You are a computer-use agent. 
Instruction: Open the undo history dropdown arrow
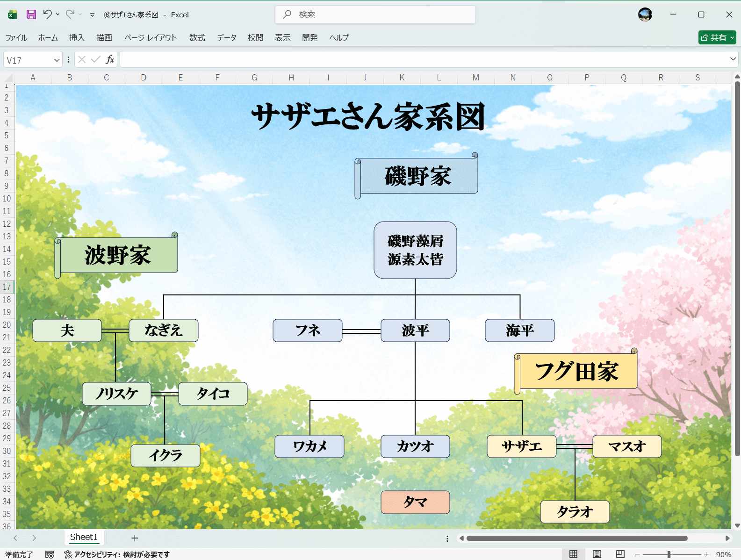[58, 14]
